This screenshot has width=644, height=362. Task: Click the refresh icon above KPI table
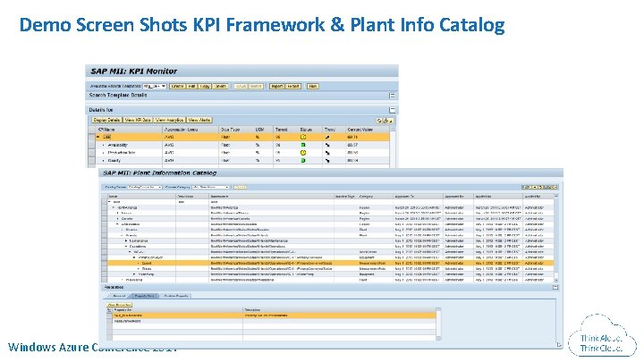pos(379,121)
